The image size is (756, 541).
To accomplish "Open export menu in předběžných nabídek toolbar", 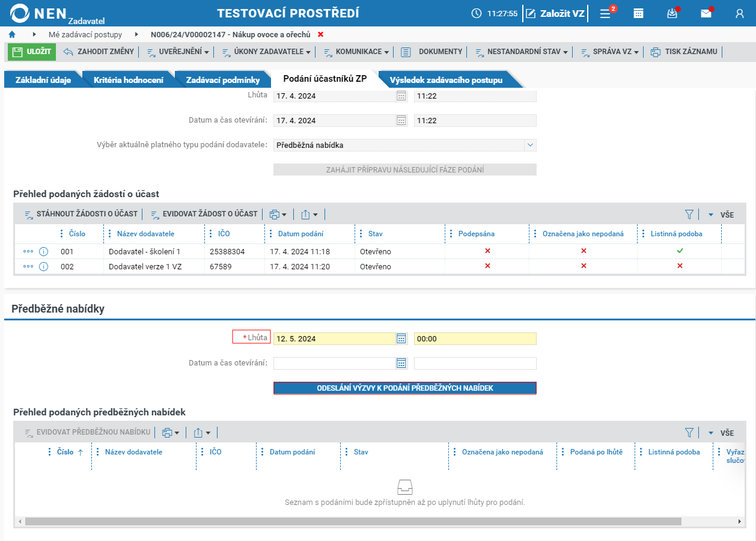I will pos(202,433).
